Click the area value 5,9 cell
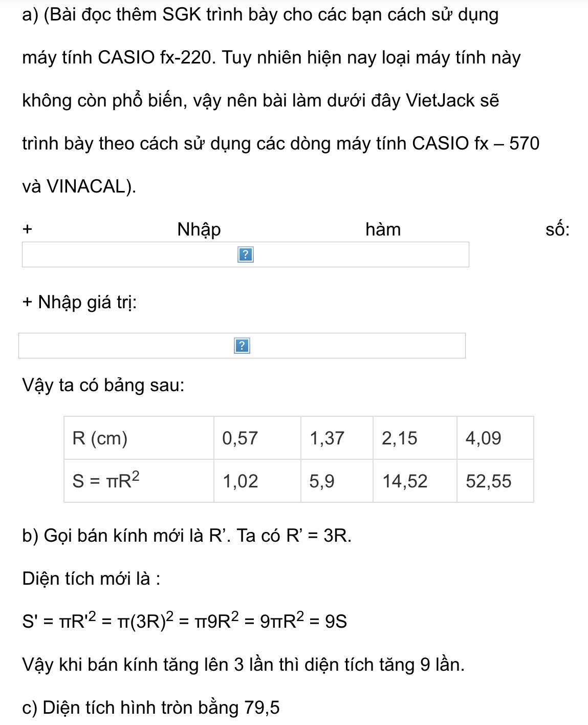The height and width of the screenshot is (725, 588). pos(337,481)
